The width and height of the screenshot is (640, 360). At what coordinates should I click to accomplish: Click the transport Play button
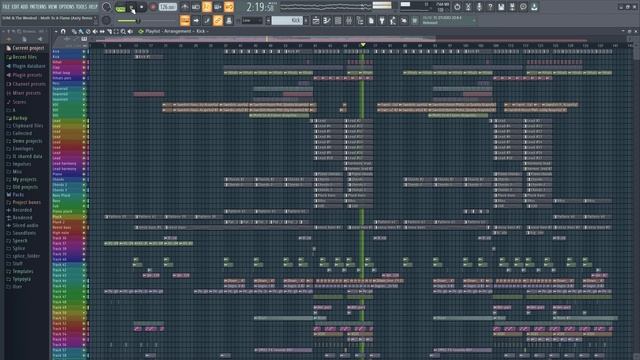pos(132,7)
